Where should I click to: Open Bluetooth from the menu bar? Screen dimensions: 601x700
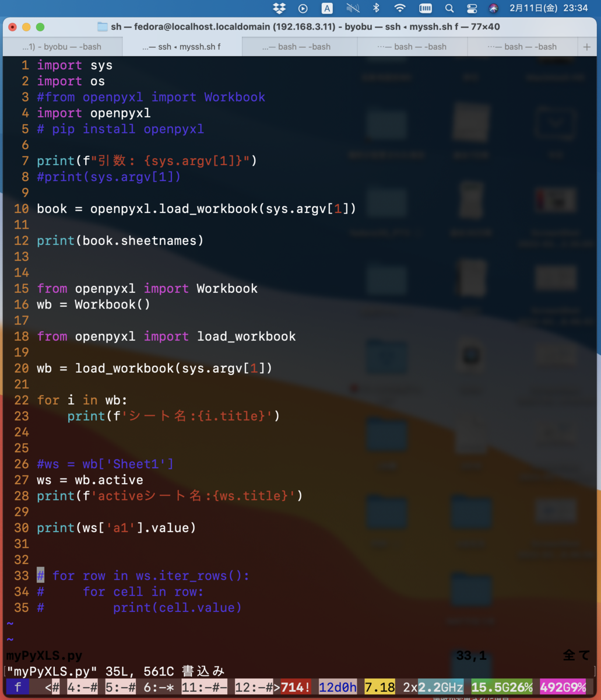tap(376, 8)
